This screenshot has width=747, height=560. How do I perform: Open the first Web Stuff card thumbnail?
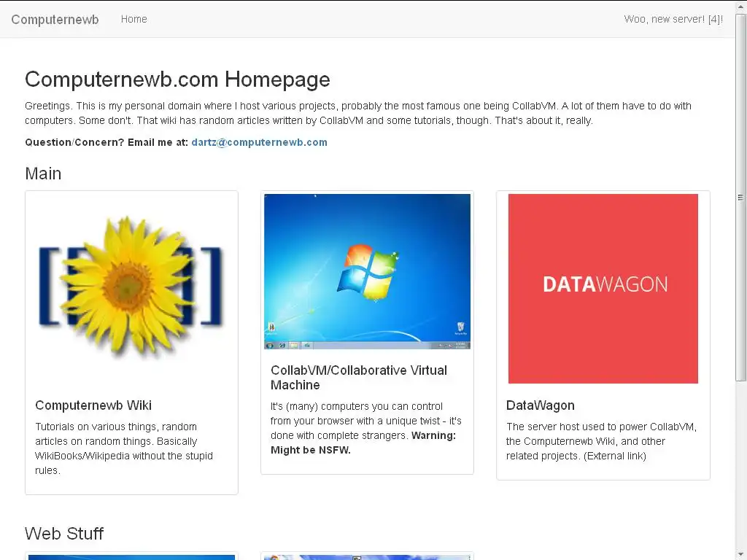[131, 557]
